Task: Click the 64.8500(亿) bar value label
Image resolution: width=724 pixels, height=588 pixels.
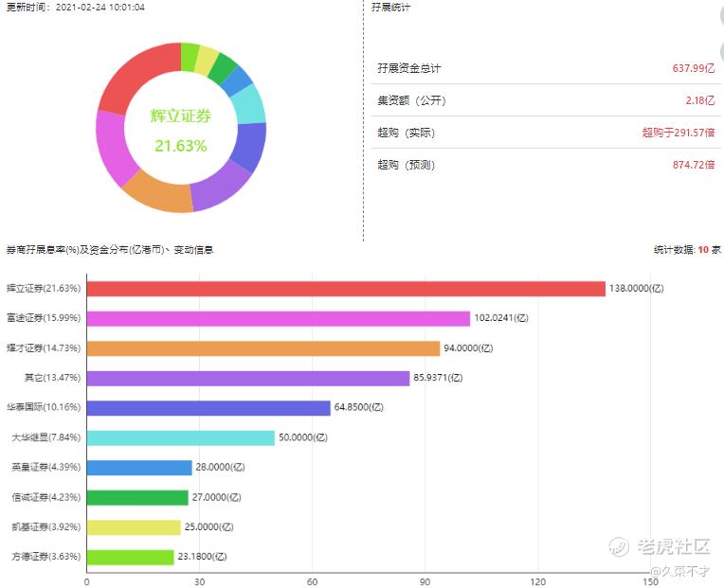Action: tap(359, 407)
